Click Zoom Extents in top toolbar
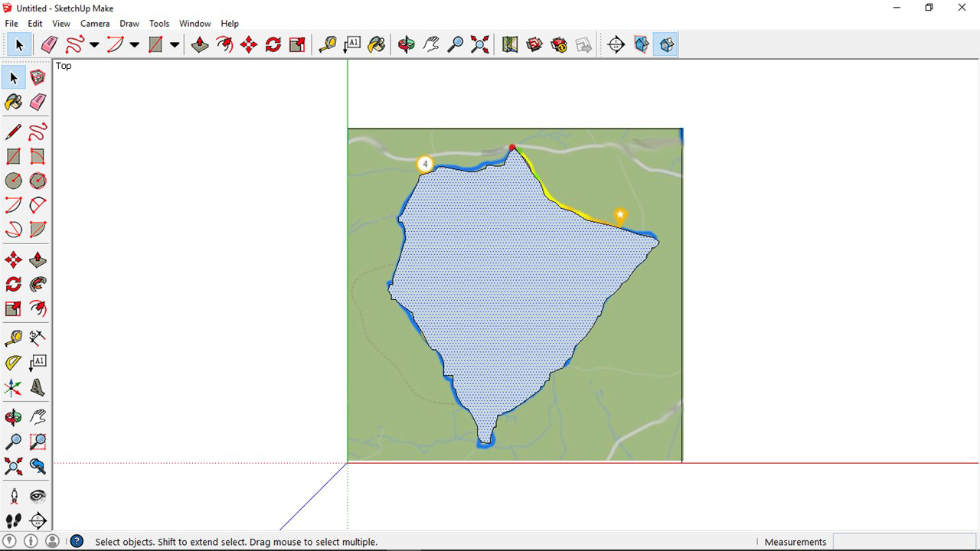The width and height of the screenshot is (980, 551). click(480, 44)
